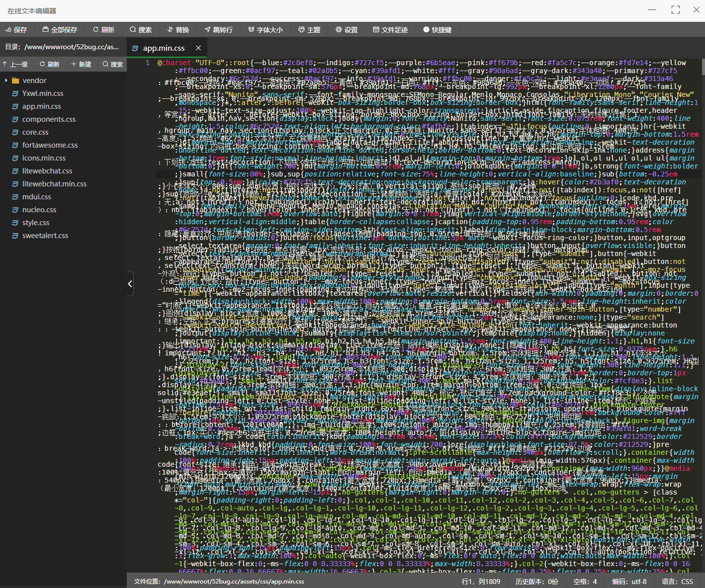
Task: Open the 搜索 search tool in toolbar
Action: (x=141, y=30)
